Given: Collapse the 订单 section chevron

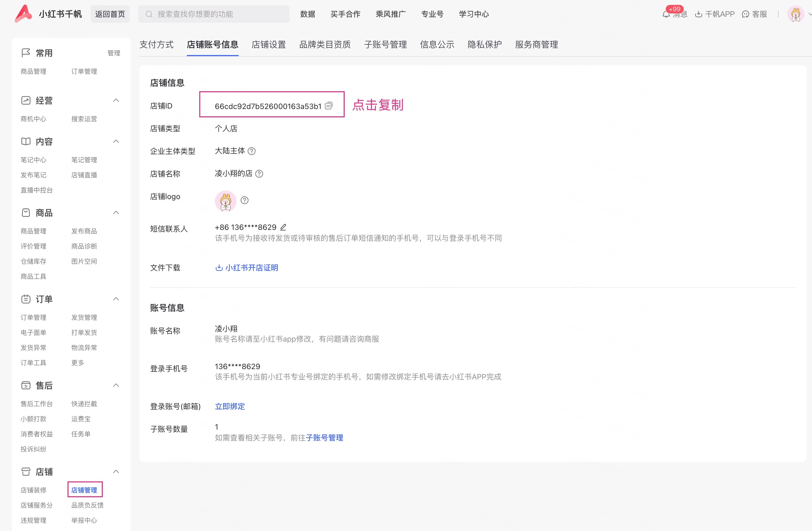Looking at the screenshot, I should click(x=116, y=299).
